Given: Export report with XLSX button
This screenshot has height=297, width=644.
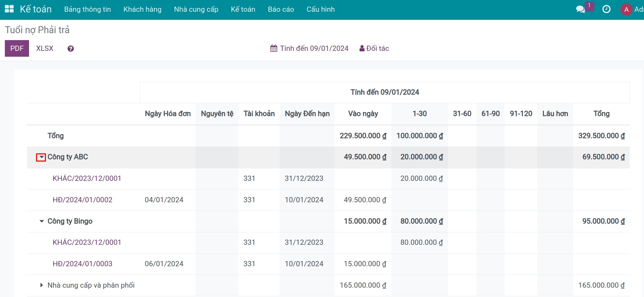Looking at the screenshot, I should point(45,48).
